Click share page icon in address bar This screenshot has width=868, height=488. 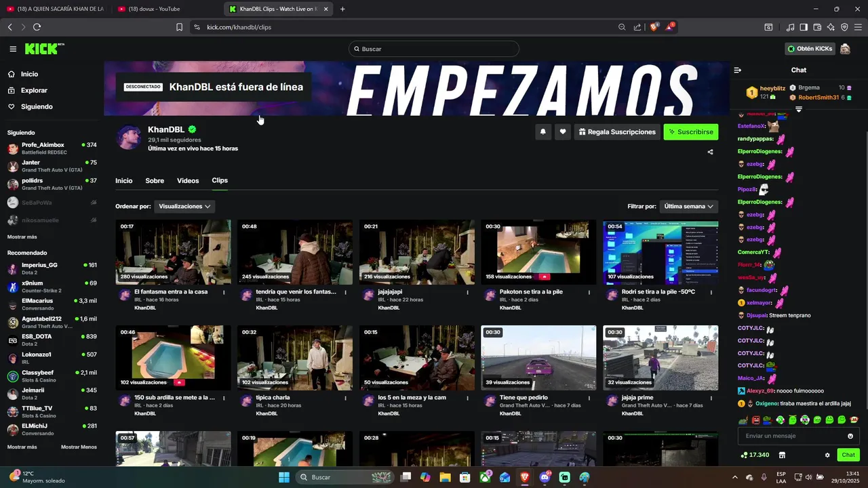637,27
